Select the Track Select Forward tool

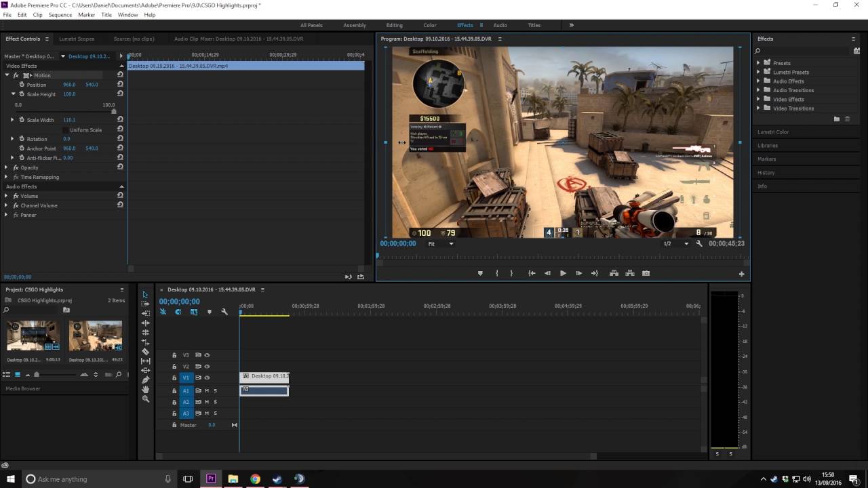pyautogui.click(x=145, y=304)
